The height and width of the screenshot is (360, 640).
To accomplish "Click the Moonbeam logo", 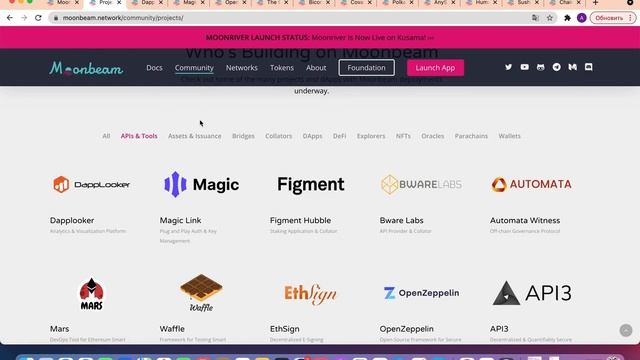I will click(86, 68).
